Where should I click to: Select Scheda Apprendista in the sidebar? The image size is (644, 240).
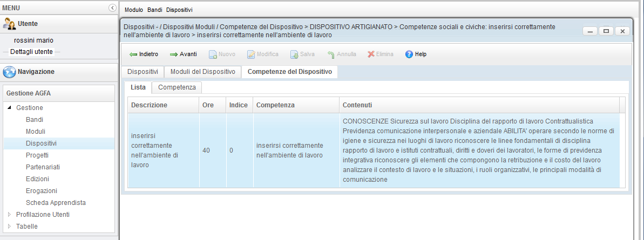56,203
